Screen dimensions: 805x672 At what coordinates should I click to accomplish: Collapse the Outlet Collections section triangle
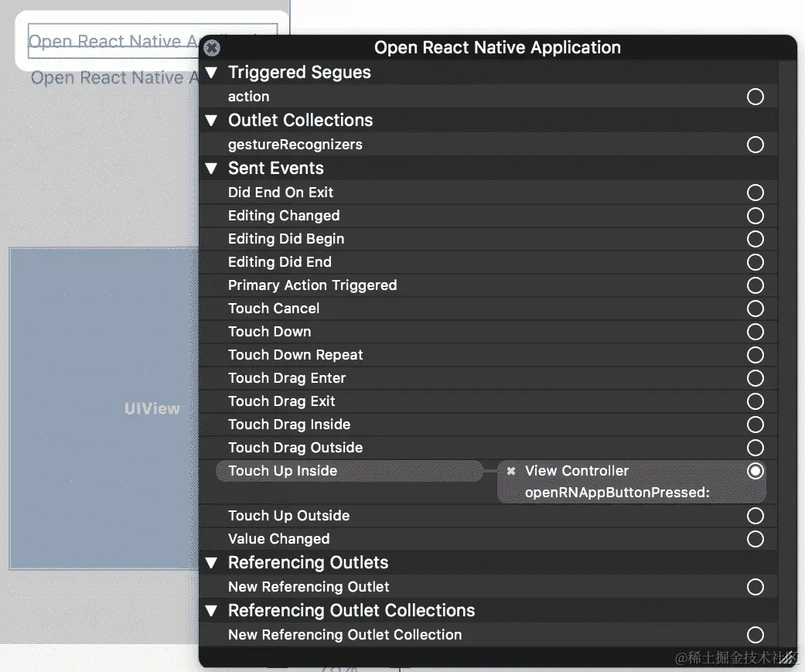[212, 121]
